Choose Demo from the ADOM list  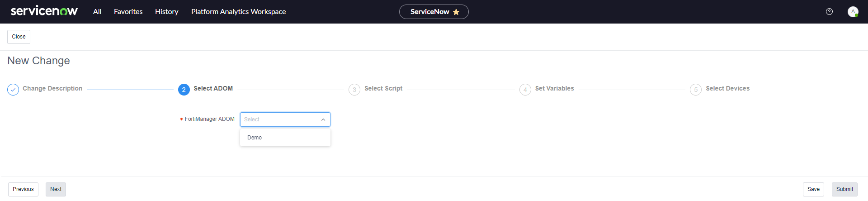pyautogui.click(x=255, y=138)
